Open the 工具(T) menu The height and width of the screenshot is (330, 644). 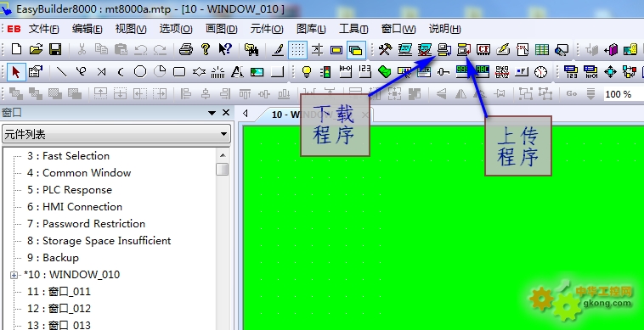(x=353, y=29)
